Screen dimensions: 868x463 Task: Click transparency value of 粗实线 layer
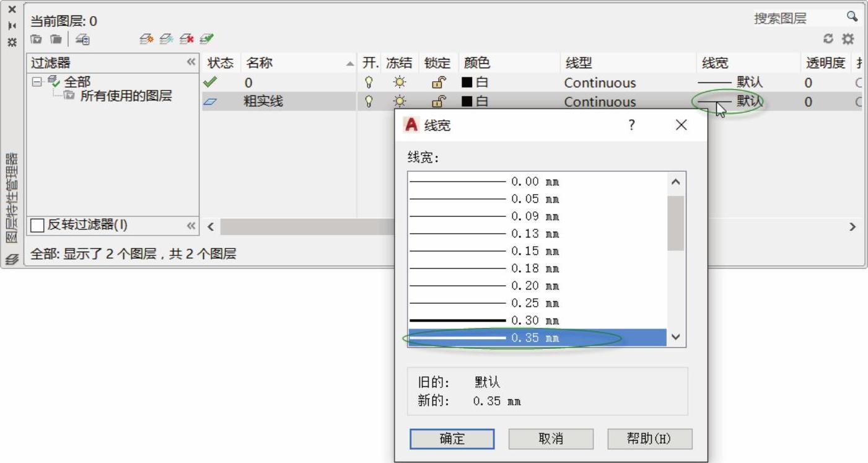point(809,102)
